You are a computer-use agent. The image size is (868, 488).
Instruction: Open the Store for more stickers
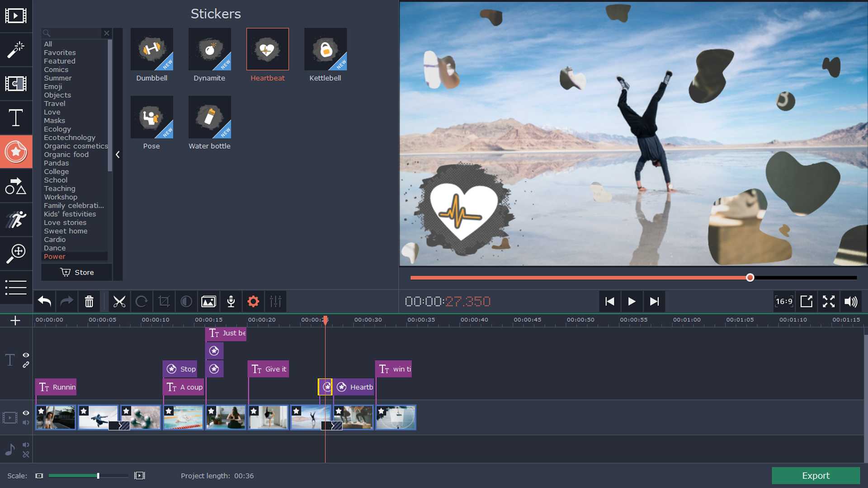pos(77,272)
